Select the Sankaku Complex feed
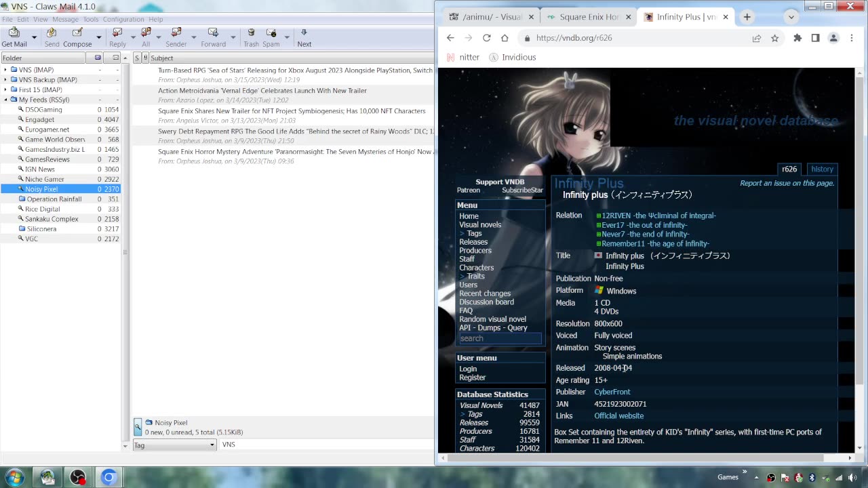Screen dimensions: 868x488 click(52, 219)
